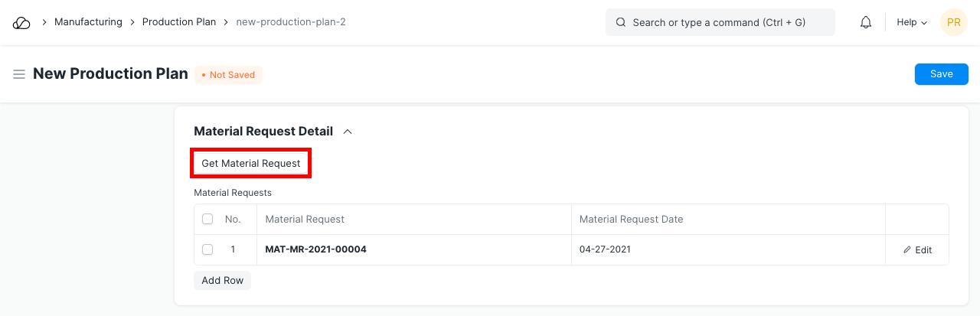This screenshot has height=316, width=980.
Task: Click the Save button
Action: (x=941, y=74)
